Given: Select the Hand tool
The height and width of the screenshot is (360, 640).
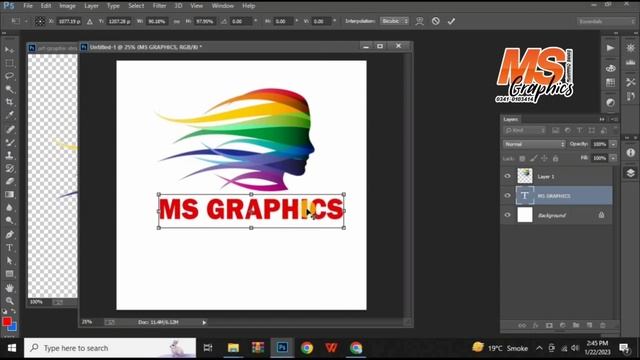Looking at the screenshot, I should click(9, 288).
